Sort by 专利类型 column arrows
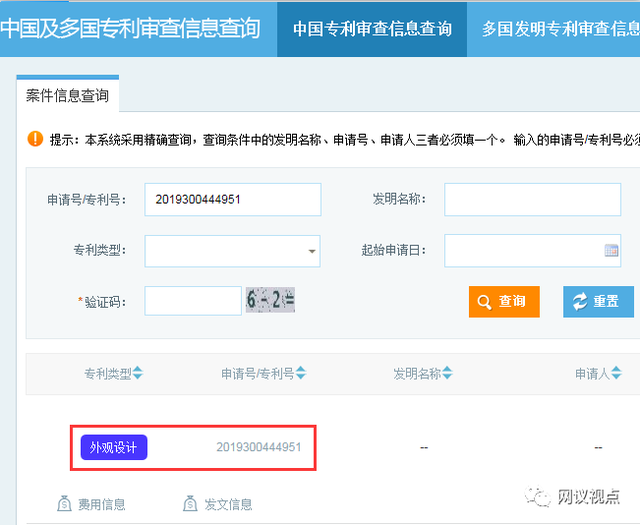Viewport: 640px width, 525px height. point(138,373)
